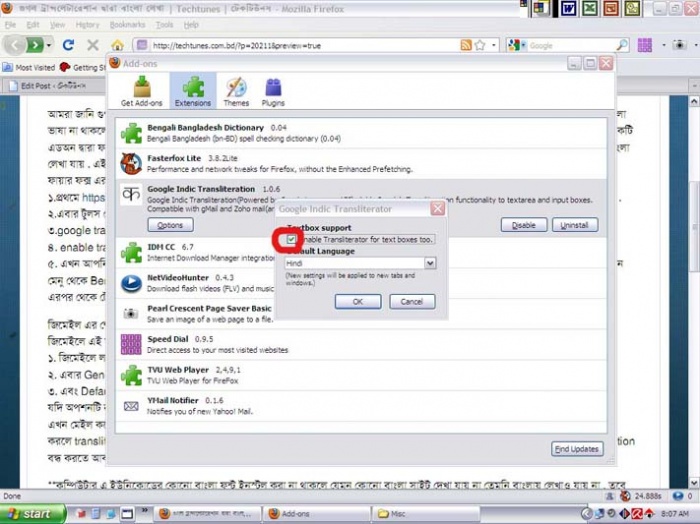This screenshot has width=700, height=524.
Task: Open Excel from the Office shortcut bar
Action: point(590,8)
